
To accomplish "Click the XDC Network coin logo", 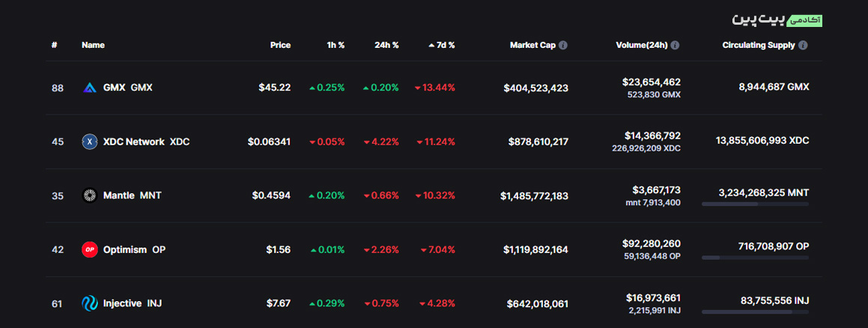I will (90, 142).
